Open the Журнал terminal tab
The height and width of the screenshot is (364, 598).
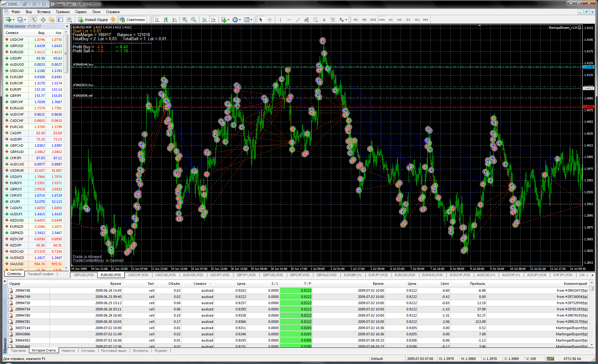(161, 351)
